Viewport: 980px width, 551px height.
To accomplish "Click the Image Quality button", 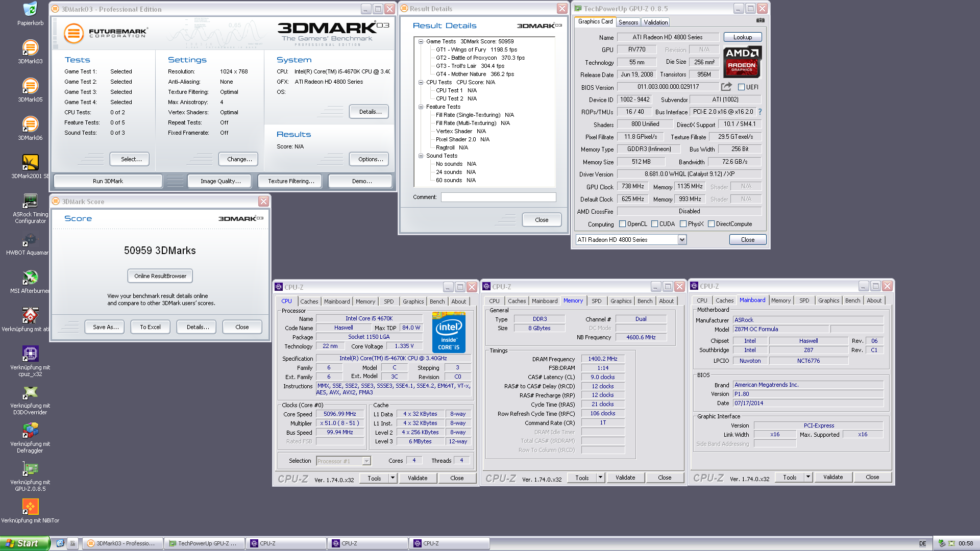I will (220, 181).
